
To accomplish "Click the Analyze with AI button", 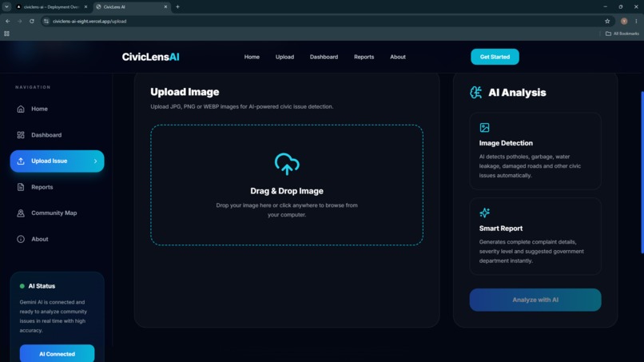I will click(535, 300).
